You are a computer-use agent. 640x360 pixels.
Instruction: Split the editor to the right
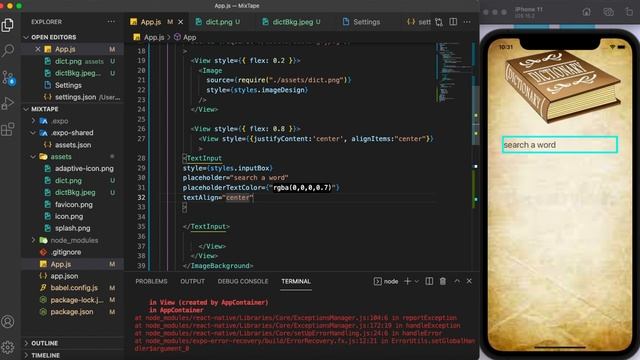pyautogui.click(x=453, y=22)
